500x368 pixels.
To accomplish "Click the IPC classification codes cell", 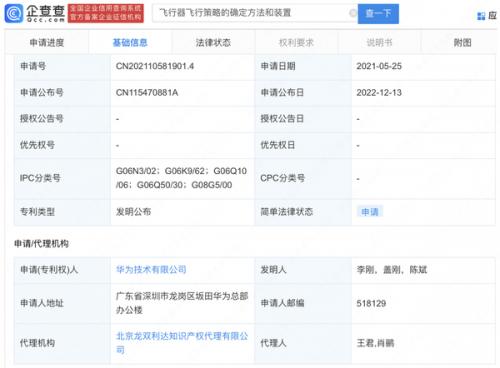I will 181,178.
